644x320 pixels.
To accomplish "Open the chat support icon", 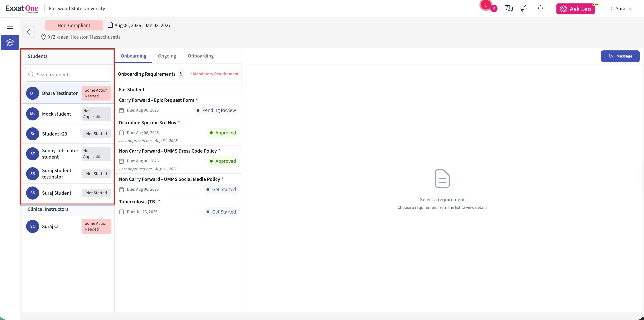I will [x=509, y=9].
